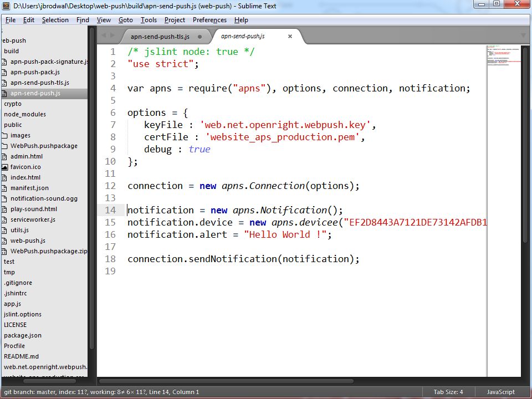532x399 pixels.
Task: Collapse the public folder
Action: [x=13, y=125]
